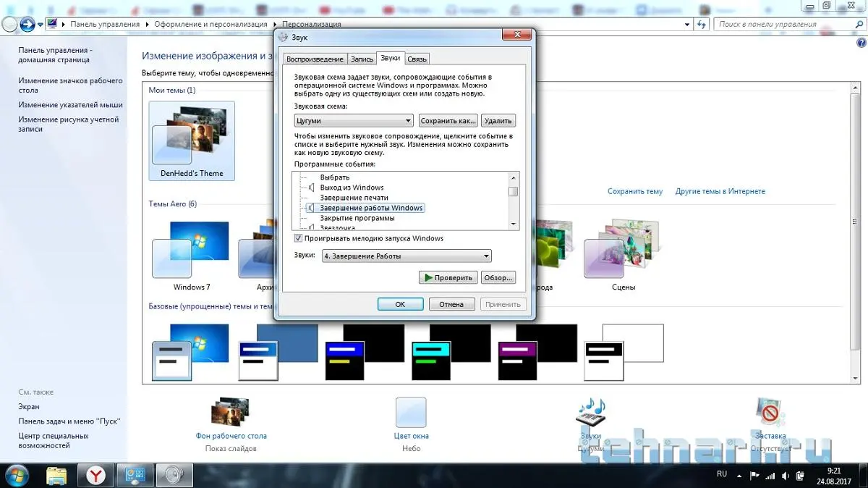Screen dimensions: 868x488
Task: Open recent pages dropdown next to navigation arrows
Action: click(41, 24)
